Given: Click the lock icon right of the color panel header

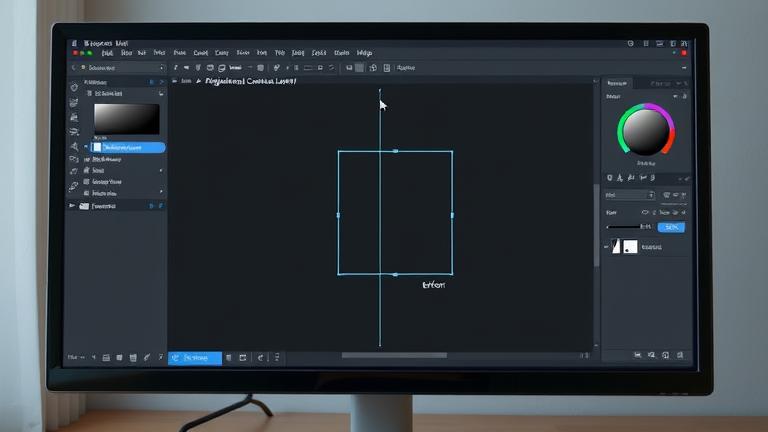Looking at the screenshot, I should pos(684,96).
